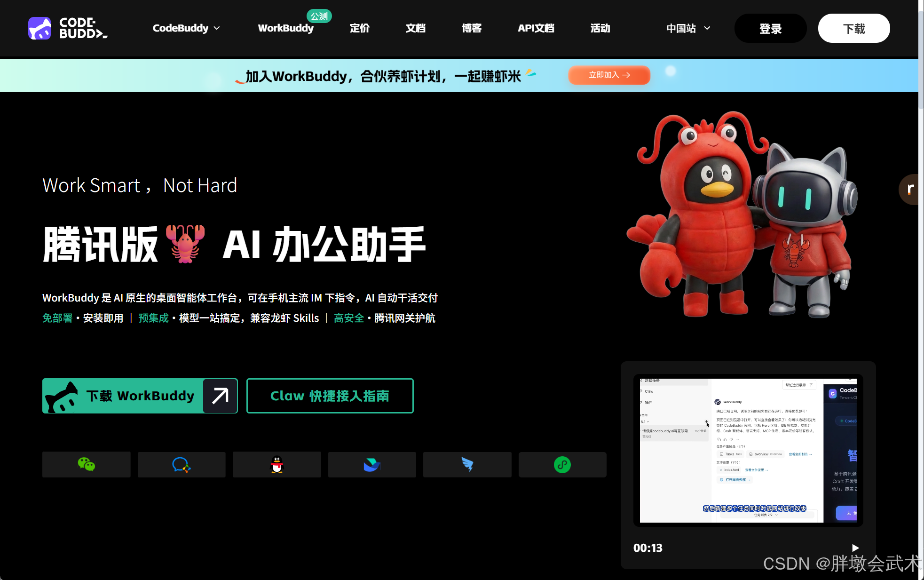Select the QQ penguin icon tile

[277, 465]
